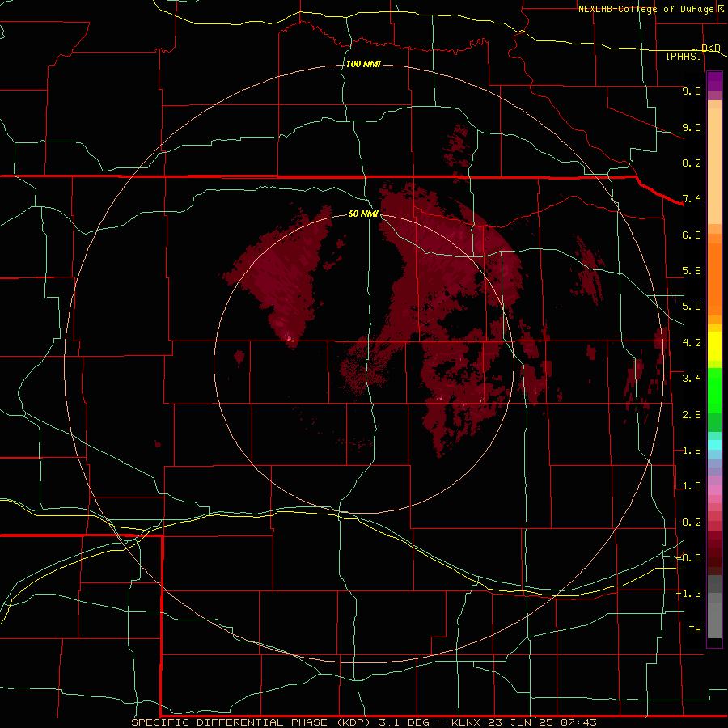Click the yellow band of the color bar

[x=714, y=346]
